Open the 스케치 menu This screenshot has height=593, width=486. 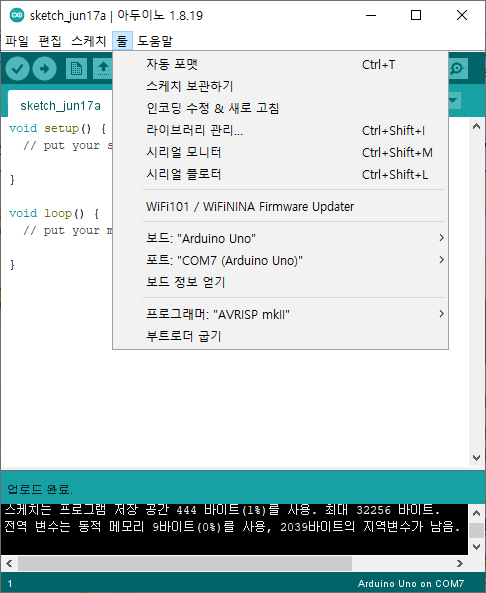point(89,41)
